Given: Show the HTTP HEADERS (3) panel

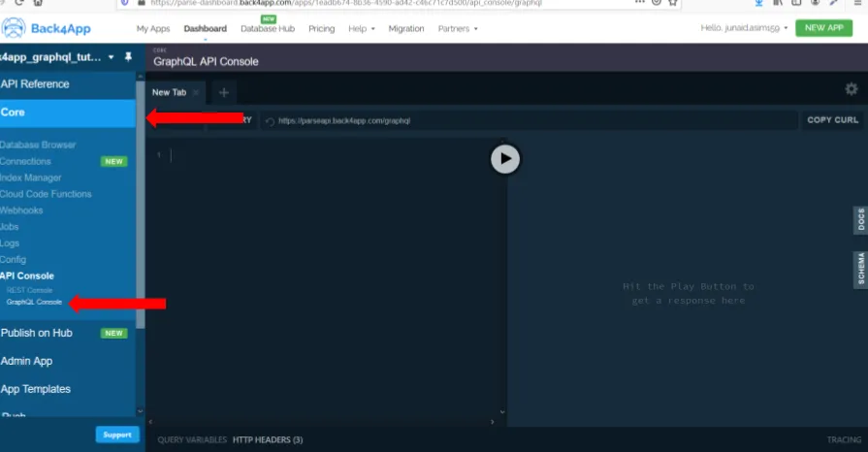Looking at the screenshot, I should (268, 439).
